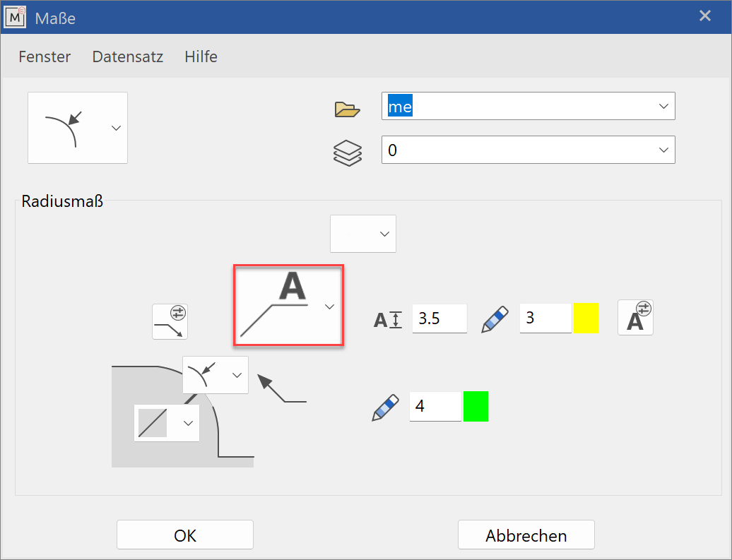Click the yellow text color swatch
732x560 pixels.
[x=586, y=318]
